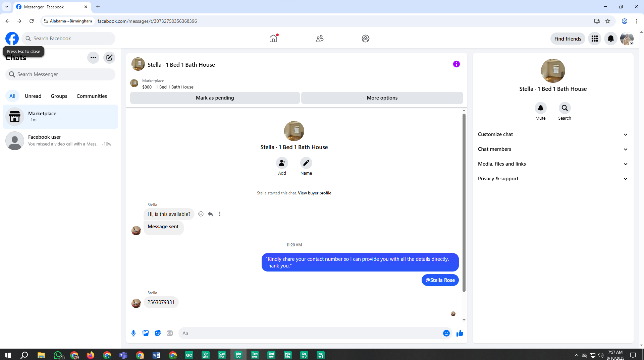
Task: Open emoji picker in message box
Action: tap(446, 333)
